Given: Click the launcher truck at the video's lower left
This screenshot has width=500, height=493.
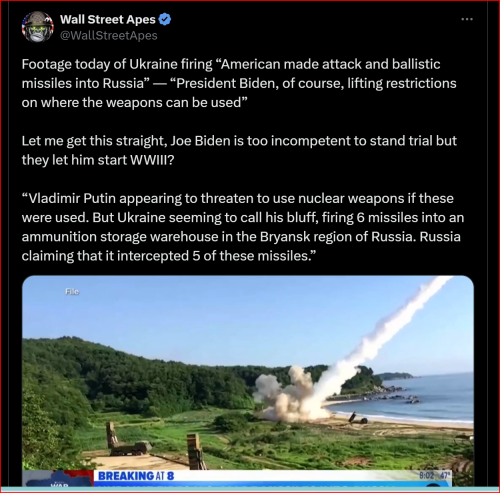Looking at the screenshot, I should pyautogui.click(x=127, y=439).
